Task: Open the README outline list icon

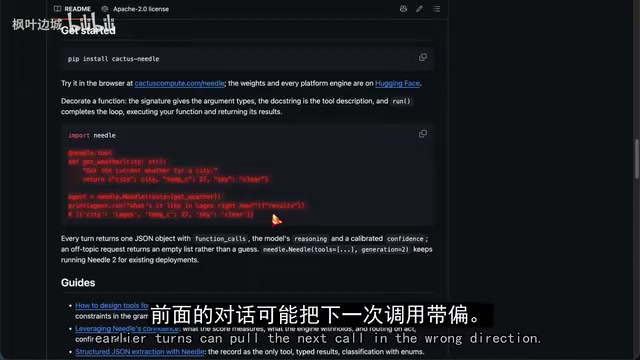Action: click(x=436, y=9)
